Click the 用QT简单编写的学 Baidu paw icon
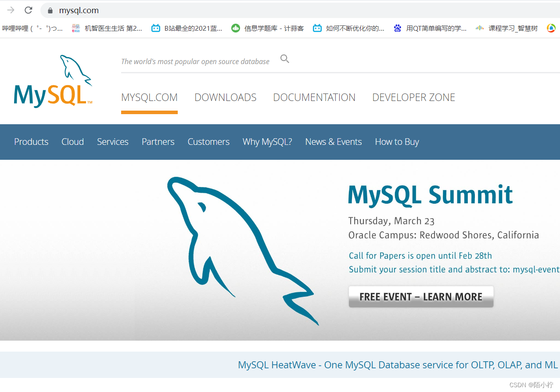 (x=398, y=28)
